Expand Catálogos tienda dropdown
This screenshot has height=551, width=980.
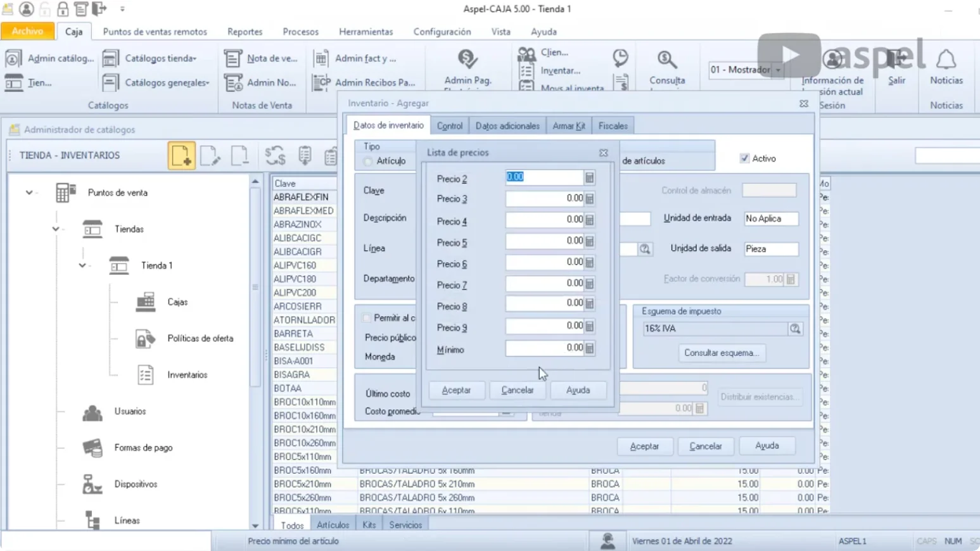click(x=160, y=58)
